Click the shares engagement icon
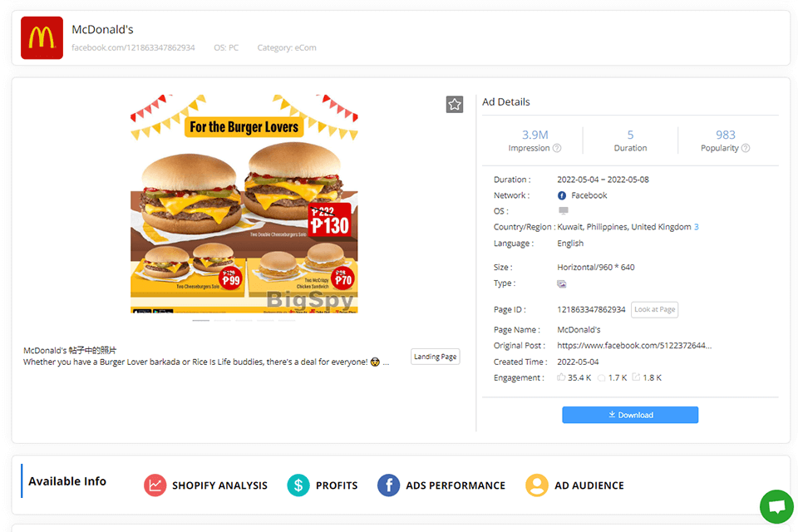This screenshot has height=532, width=798. pos(636,377)
